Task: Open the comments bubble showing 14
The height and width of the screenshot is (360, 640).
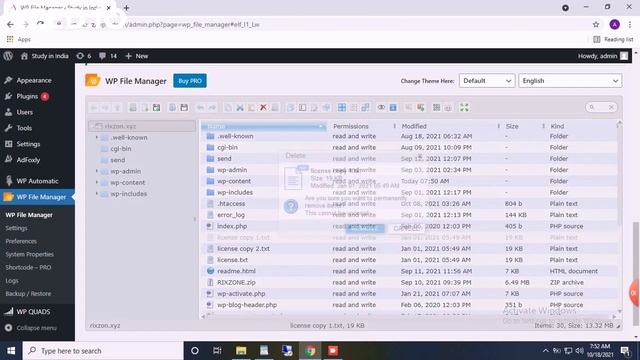Action: pyautogui.click(x=108, y=56)
